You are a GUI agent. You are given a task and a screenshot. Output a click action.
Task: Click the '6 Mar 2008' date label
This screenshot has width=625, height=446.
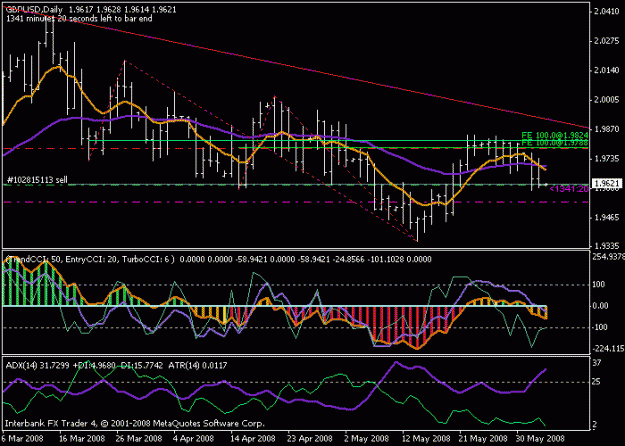23,439
